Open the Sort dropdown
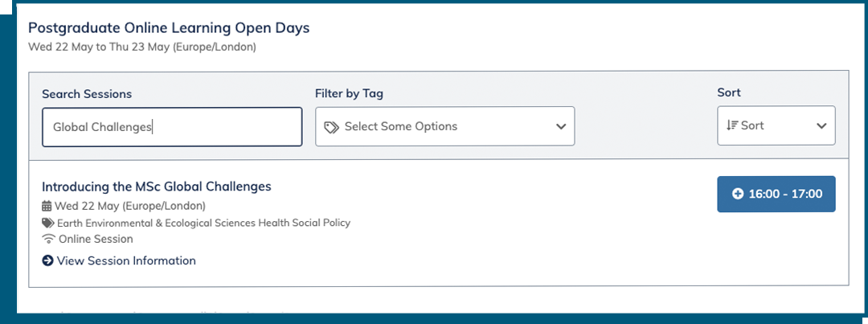The width and height of the screenshot is (868, 324). (x=776, y=126)
